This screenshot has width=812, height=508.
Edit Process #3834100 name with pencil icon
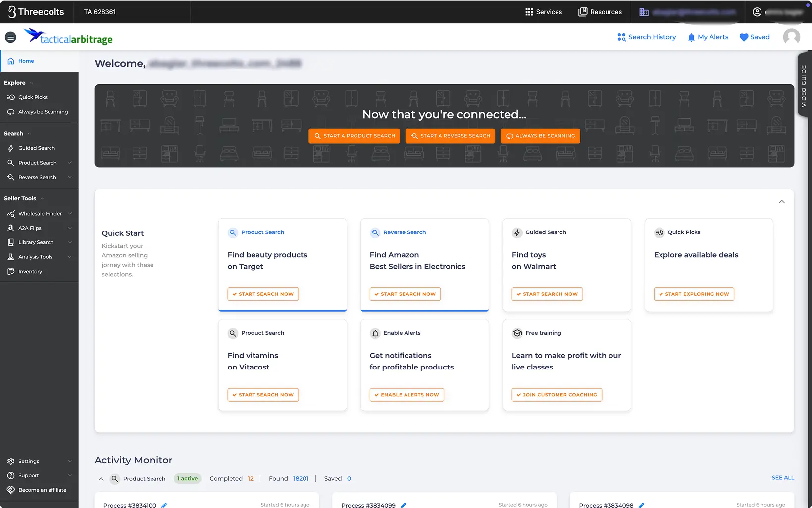(163, 505)
